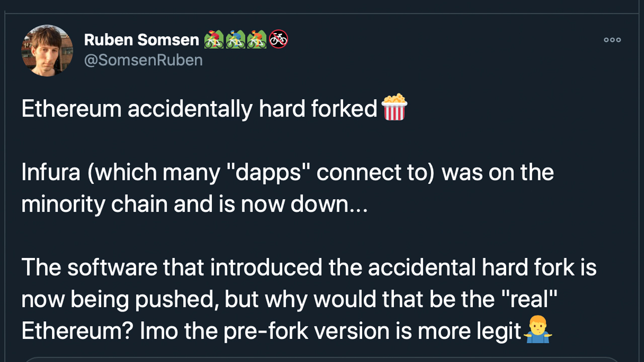Viewport: 644px width, 362px height.
Task: Click the quoted word "dapps" in the tweet
Action: (264, 173)
